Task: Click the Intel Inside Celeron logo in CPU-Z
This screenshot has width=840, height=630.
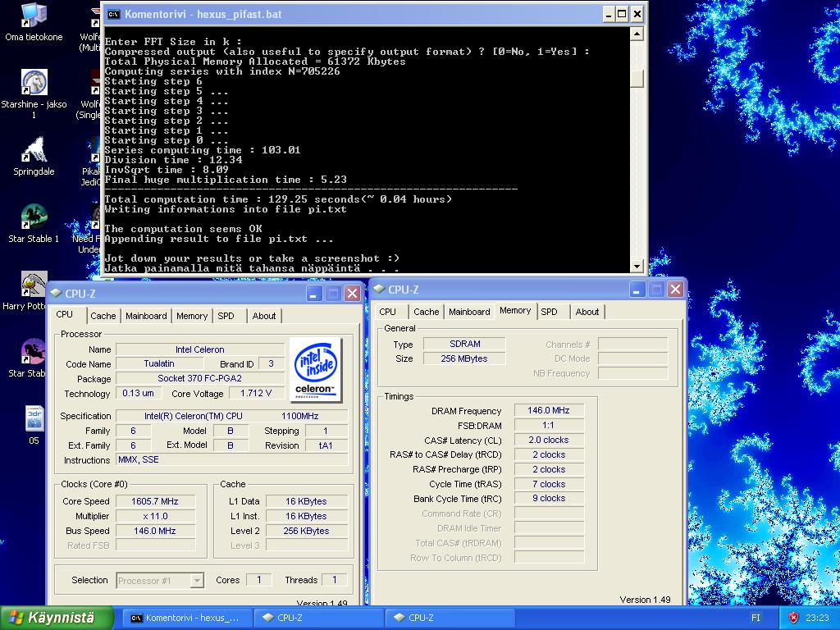Action: point(316,370)
